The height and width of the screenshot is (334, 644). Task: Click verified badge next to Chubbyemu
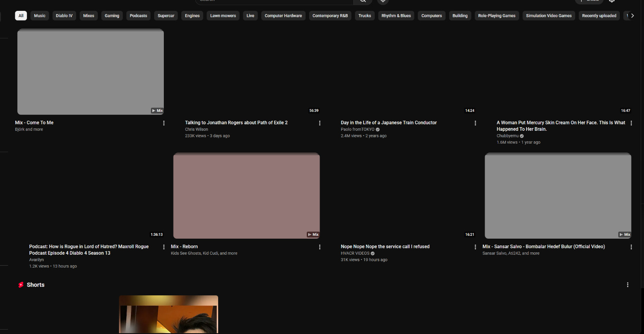(x=522, y=136)
